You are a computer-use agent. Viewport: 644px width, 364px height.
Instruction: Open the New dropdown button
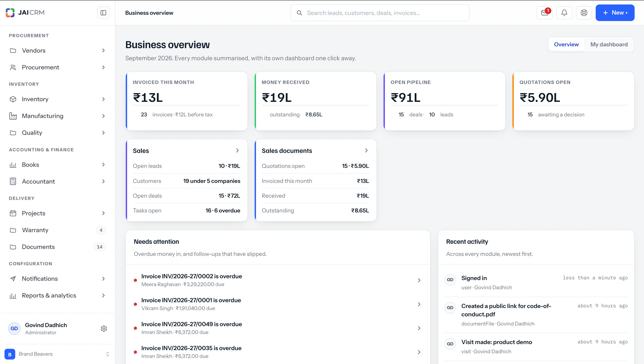click(x=615, y=13)
